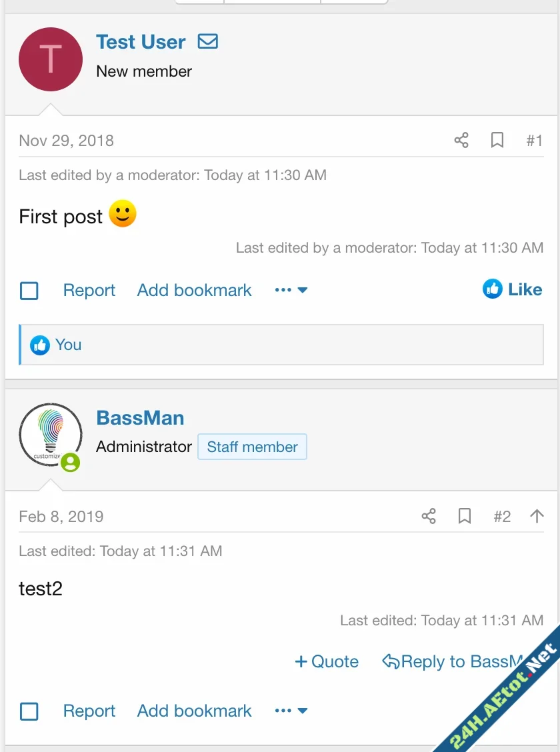Open the Test User profile link
The height and width of the screenshot is (752, 560).
pos(141,42)
